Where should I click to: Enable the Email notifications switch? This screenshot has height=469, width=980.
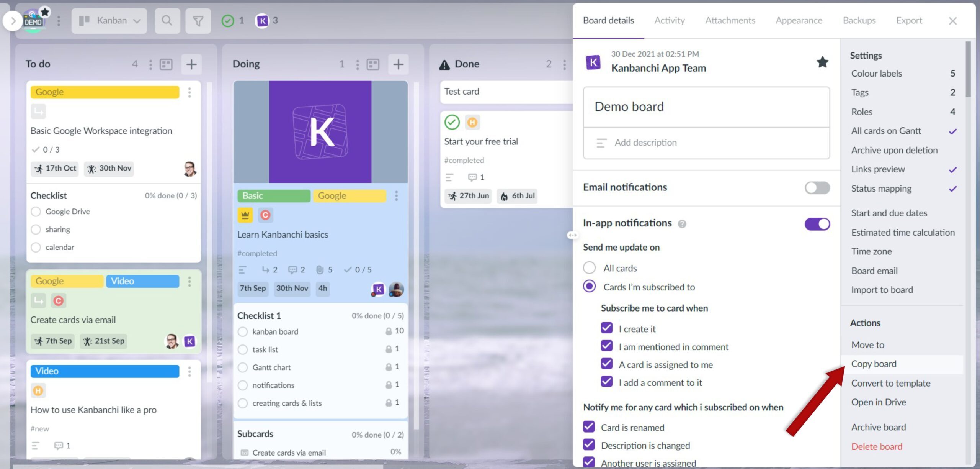[x=817, y=188]
